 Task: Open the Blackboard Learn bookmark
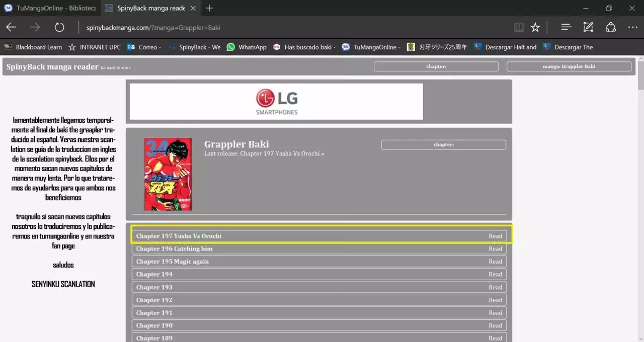(33, 47)
